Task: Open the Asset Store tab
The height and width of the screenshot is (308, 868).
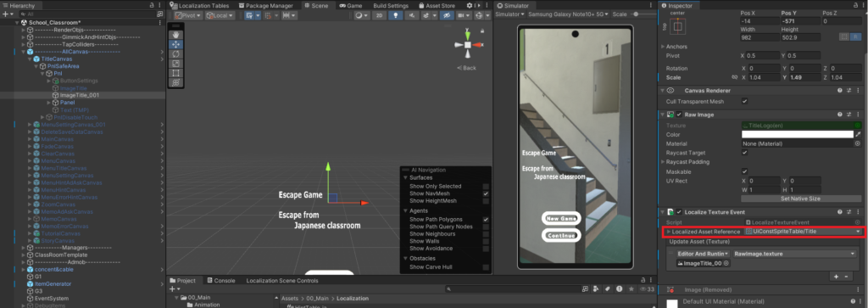Action: (x=437, y=6)
